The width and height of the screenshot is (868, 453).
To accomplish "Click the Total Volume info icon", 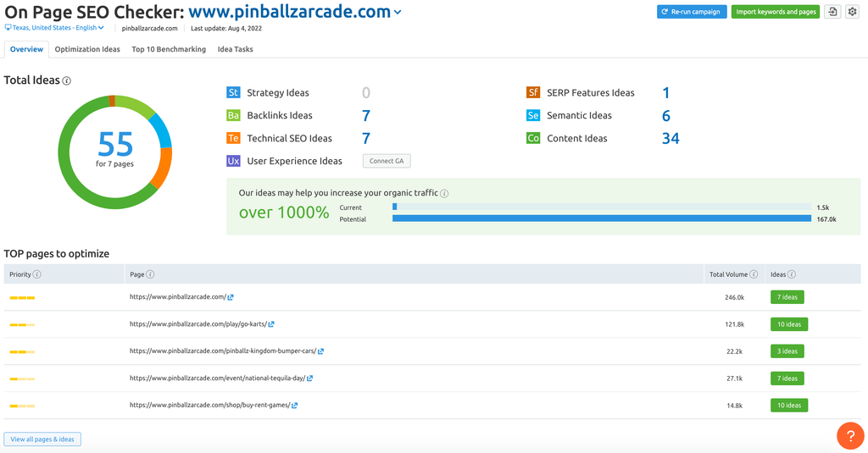I will click(x=754, y=274).
